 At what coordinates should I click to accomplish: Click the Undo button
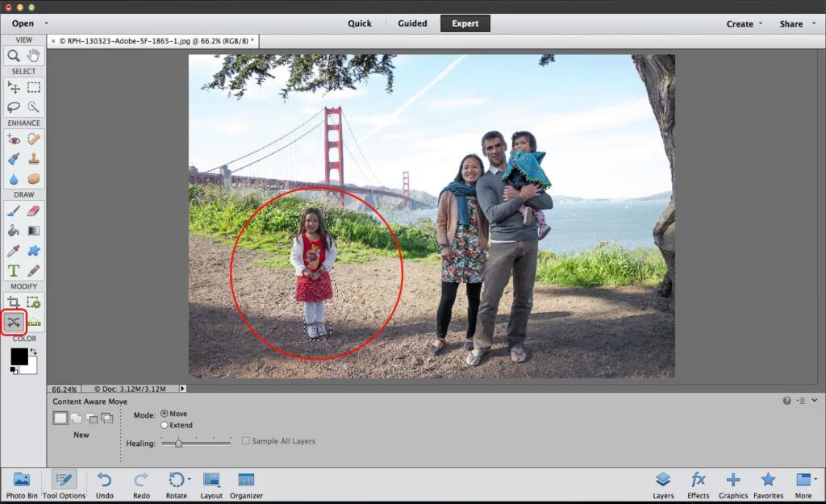(x=104, y=484)
